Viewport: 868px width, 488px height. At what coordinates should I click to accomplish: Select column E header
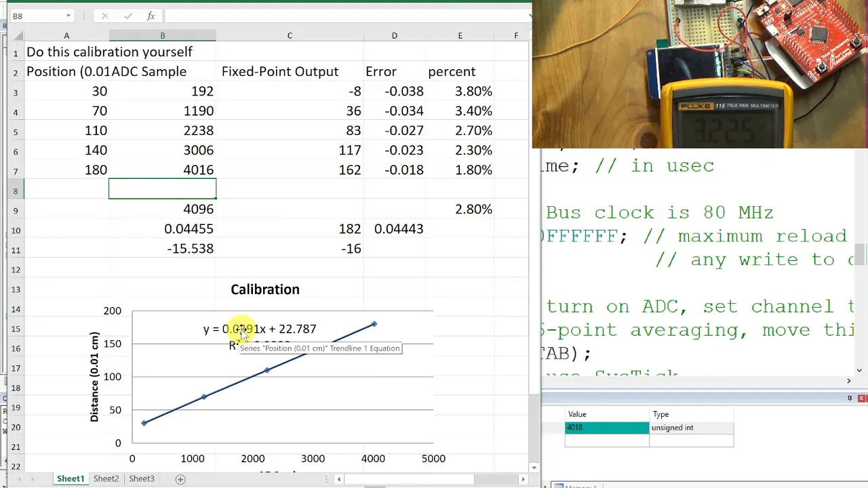coord(460,35)
